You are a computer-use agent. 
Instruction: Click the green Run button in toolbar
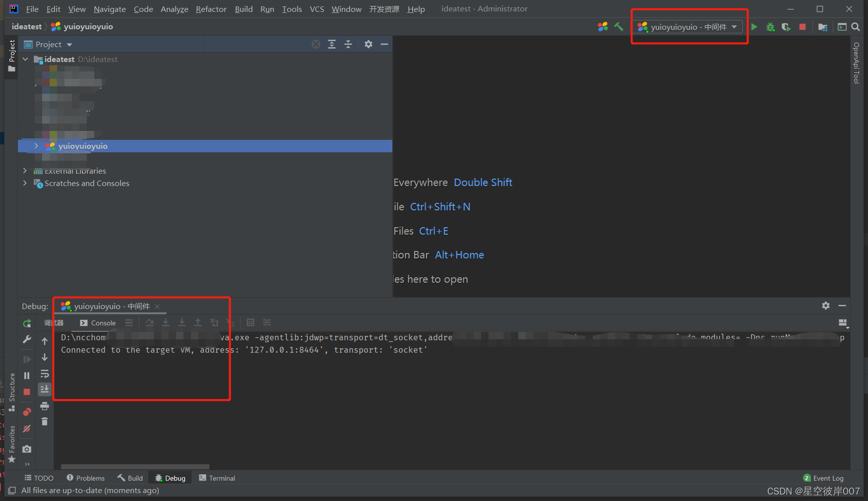(x=754, y=27)
